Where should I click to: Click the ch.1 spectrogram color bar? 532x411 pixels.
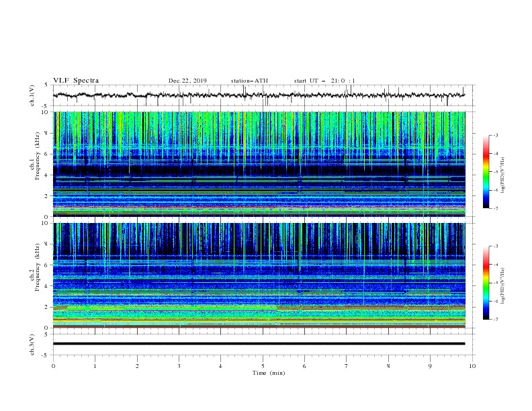pos(486,172)
